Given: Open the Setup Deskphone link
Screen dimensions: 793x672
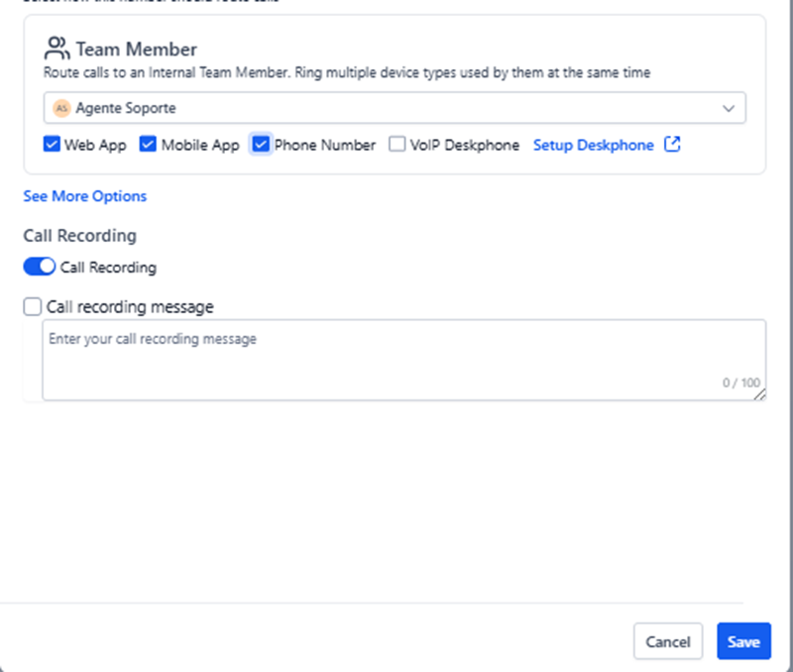Looking at the screenshot, I should click(x=593, y=145).
